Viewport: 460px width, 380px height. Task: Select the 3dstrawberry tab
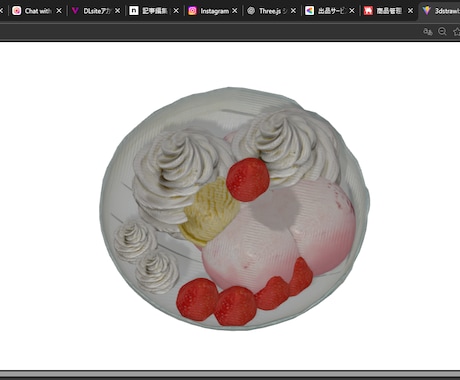point(440,11)
